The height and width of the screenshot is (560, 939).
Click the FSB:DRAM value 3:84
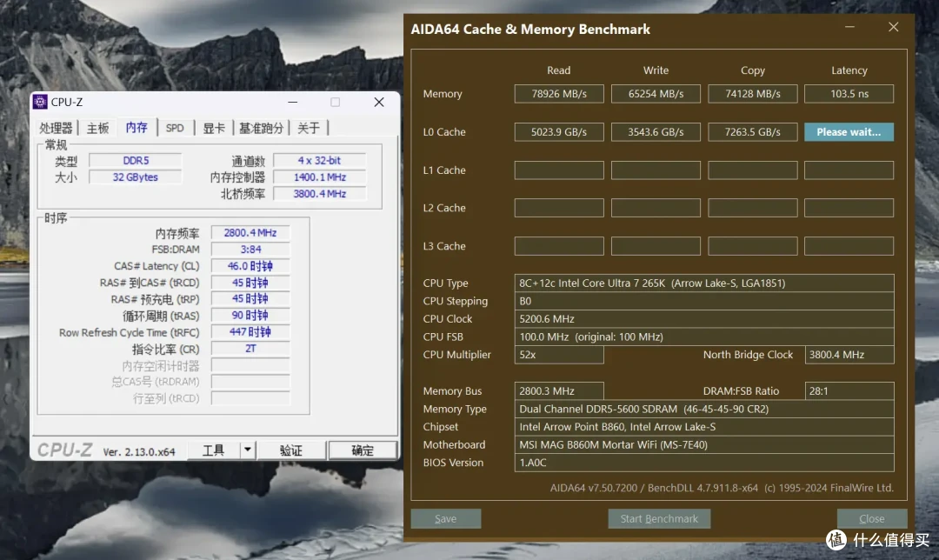250,250
